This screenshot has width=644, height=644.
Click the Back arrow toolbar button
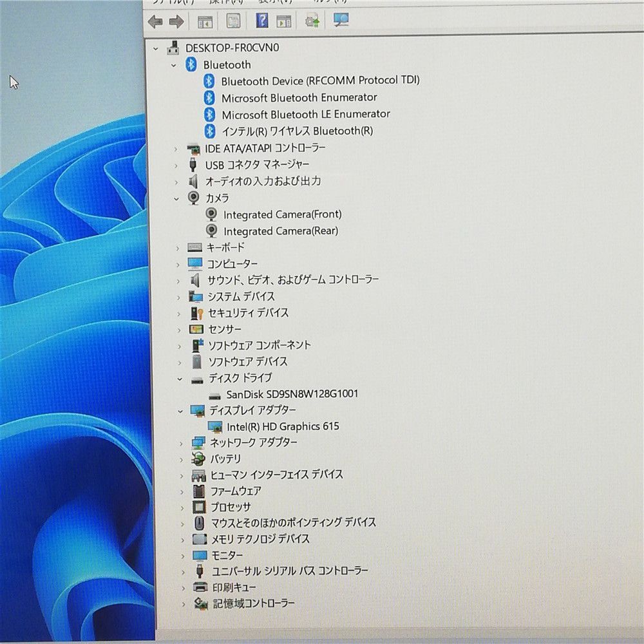click(x=155, y=22)
